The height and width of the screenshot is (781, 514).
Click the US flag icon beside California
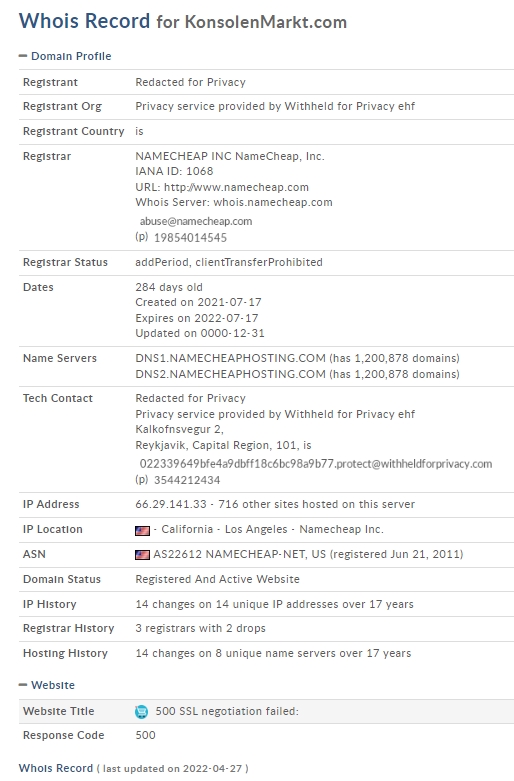click(142, 530)
